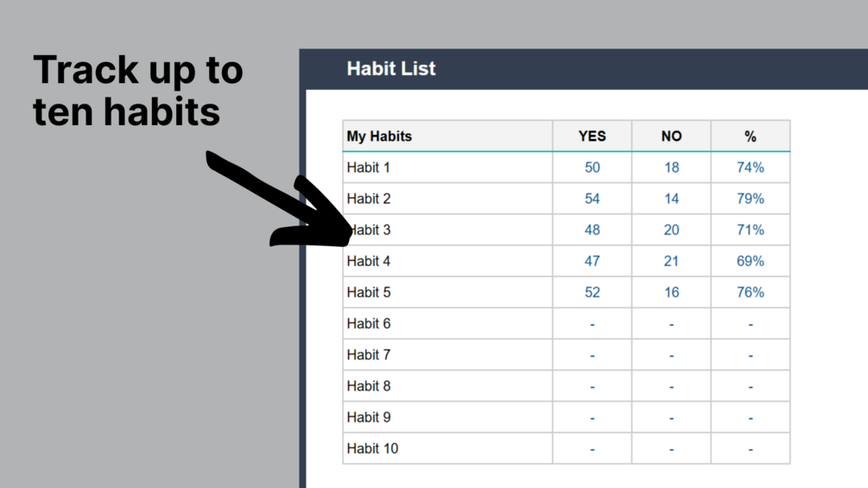
Task: Click Habit 3 NO count 20
Action: tap(671, 230)
